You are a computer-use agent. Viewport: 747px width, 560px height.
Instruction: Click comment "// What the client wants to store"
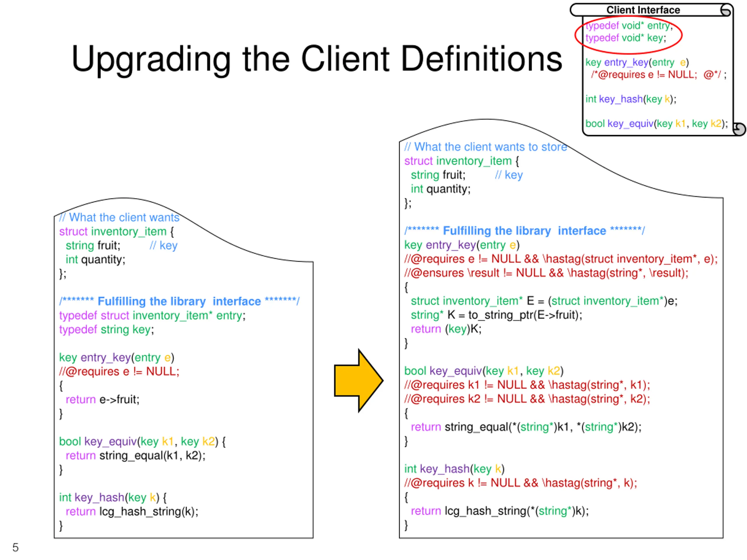tap(486, 147)
